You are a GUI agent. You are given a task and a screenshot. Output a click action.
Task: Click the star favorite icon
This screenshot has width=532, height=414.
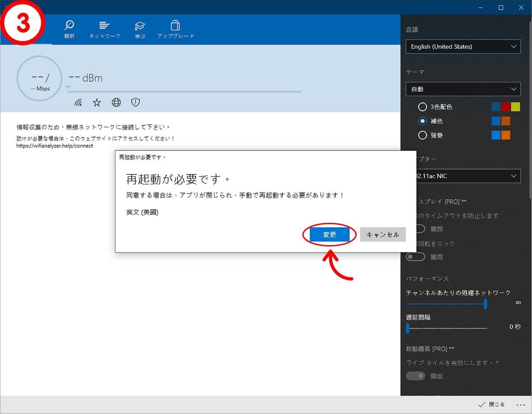click(97, 103)
